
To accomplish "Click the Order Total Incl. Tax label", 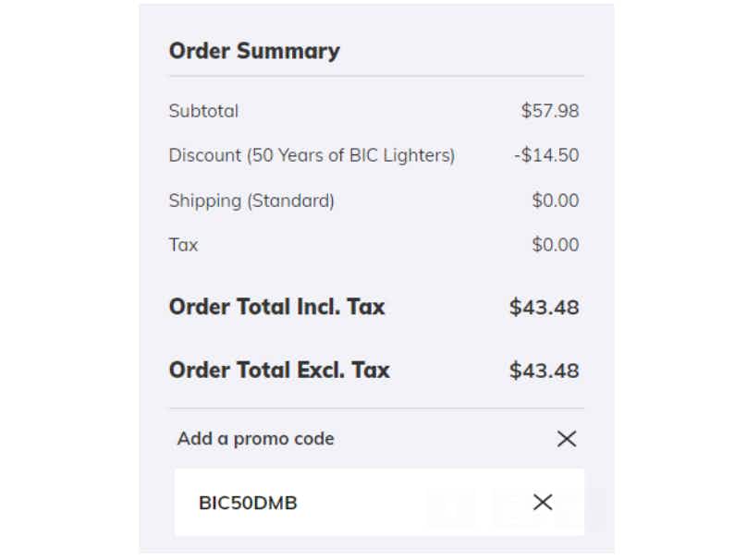I will (x=276, y=307).
